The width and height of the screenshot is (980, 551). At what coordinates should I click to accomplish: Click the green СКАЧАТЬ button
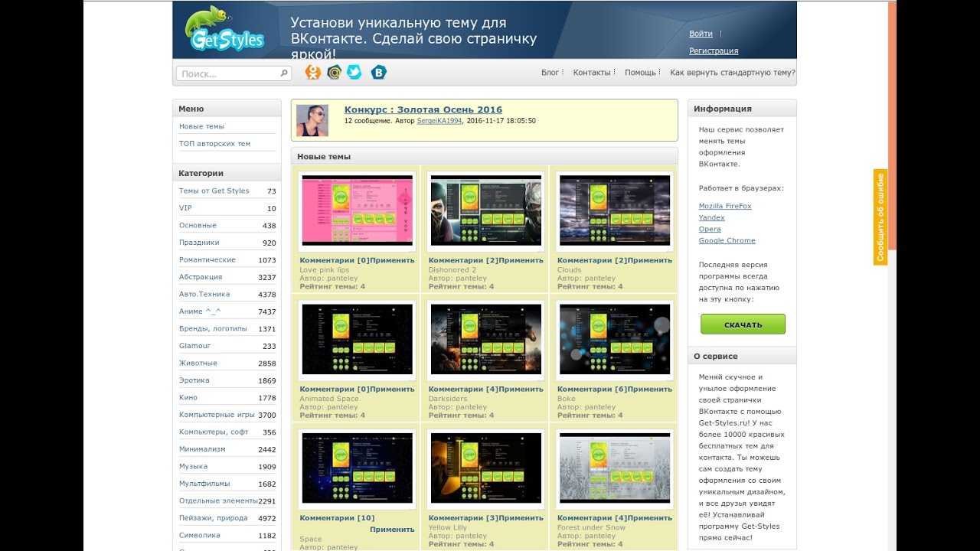pyautogui.click(x=743, y=324)
